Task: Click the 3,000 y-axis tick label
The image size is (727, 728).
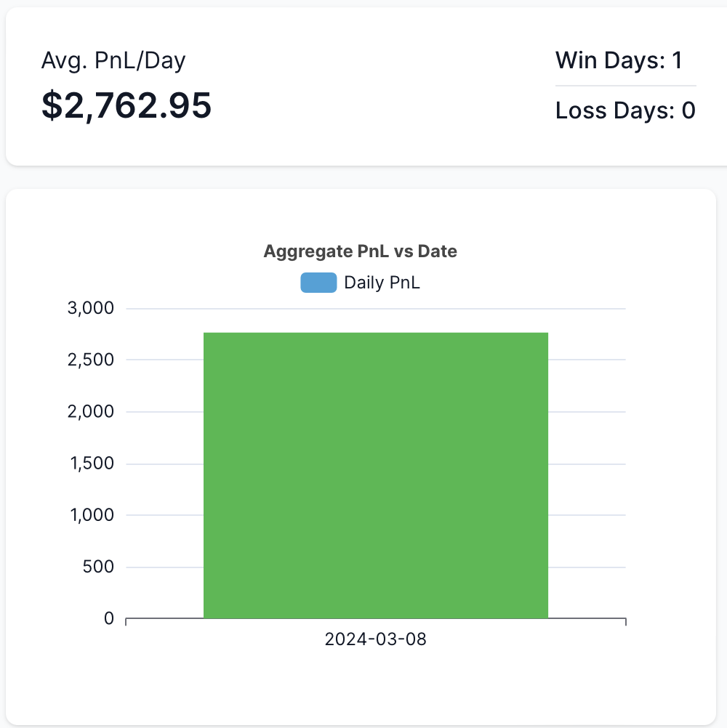Action: 91,308
